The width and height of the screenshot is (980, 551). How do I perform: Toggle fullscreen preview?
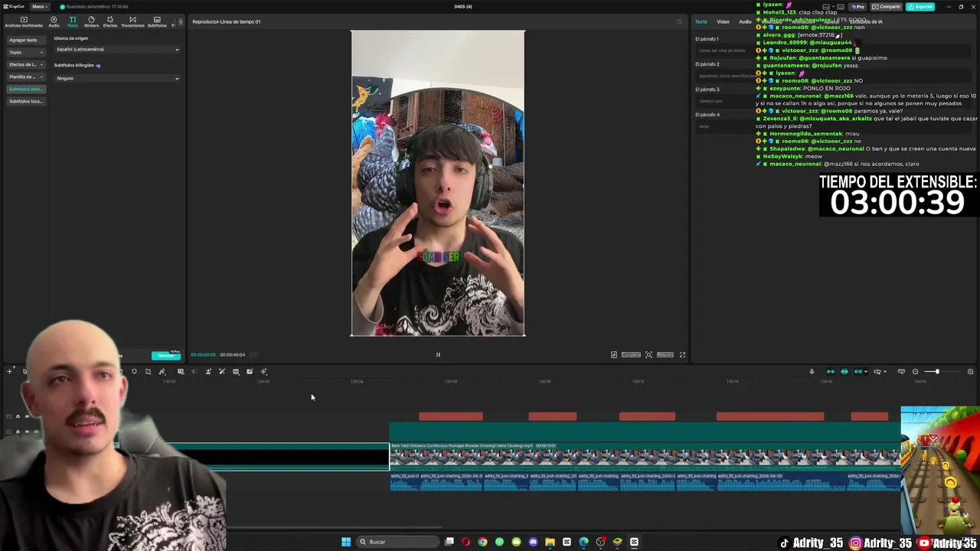click(x=682, y=354)
